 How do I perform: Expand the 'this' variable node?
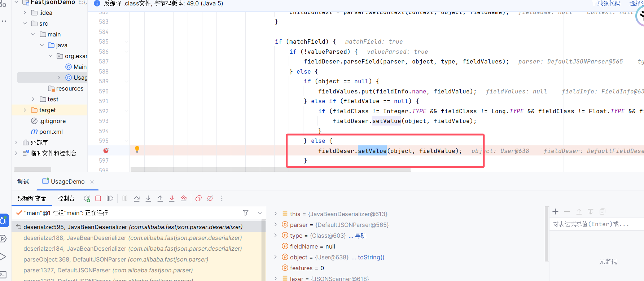(276, 214)
